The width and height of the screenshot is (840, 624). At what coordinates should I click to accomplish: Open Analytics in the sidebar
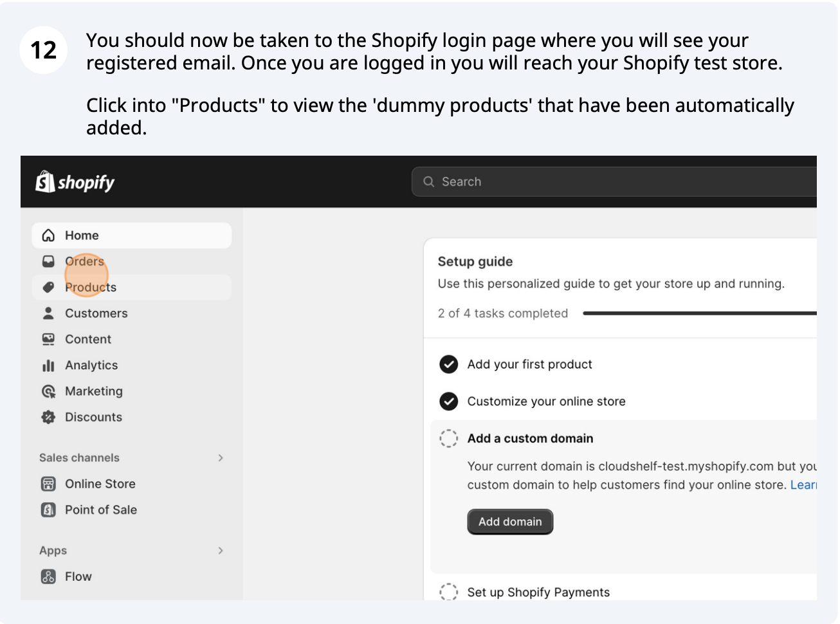(x=132, y=365)
